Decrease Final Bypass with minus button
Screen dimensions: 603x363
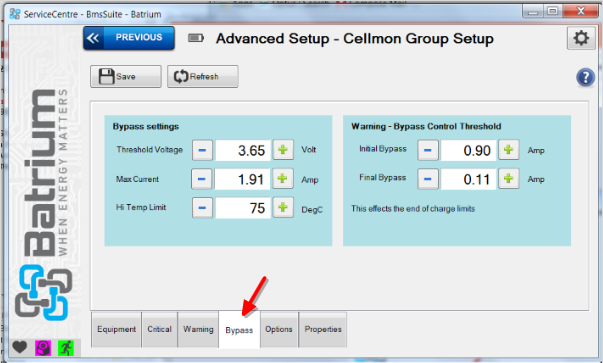(x=428, y=179)
